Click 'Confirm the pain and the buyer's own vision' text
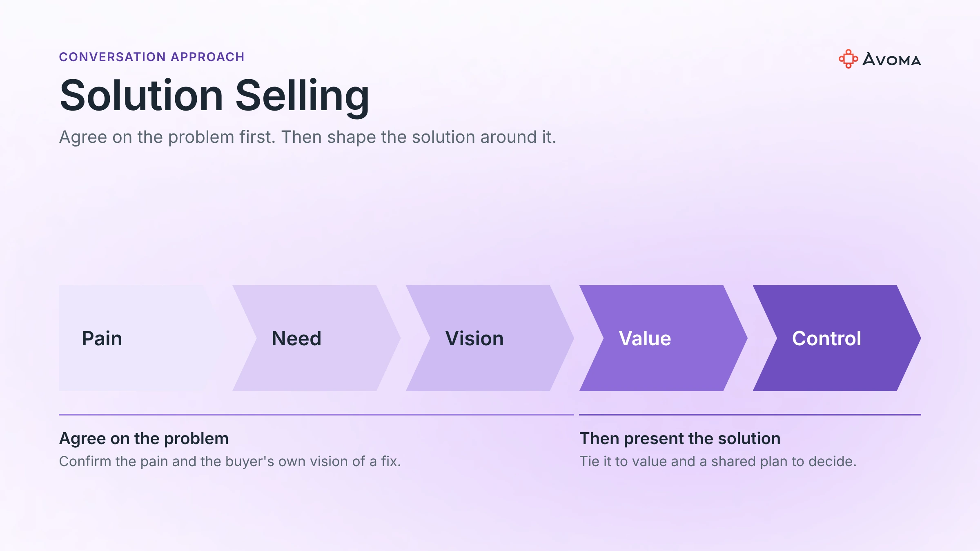Screen dimensions: 980x551 [x=230, y=461]
